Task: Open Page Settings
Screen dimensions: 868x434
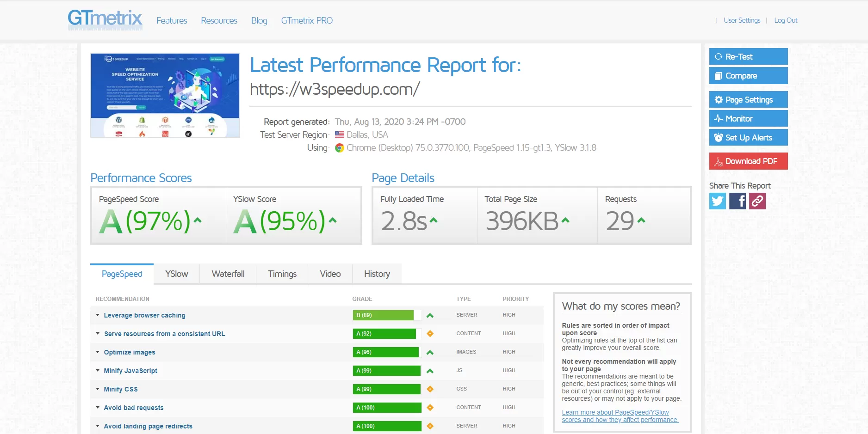Action: point(748,99)
